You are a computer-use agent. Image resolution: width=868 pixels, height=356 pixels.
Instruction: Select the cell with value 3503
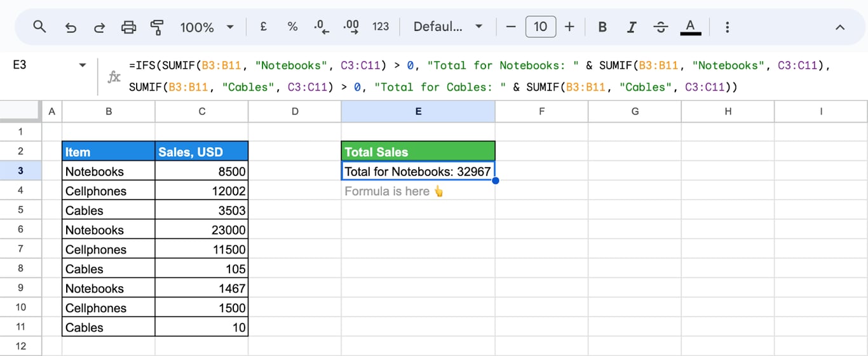[x=201, y=210]
